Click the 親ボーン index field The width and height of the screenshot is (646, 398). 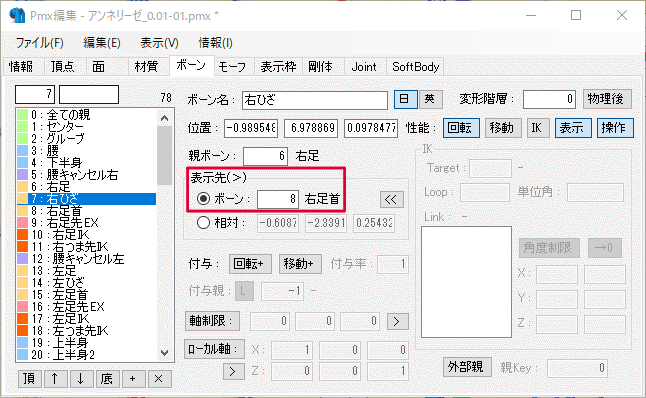coord(265,157)
